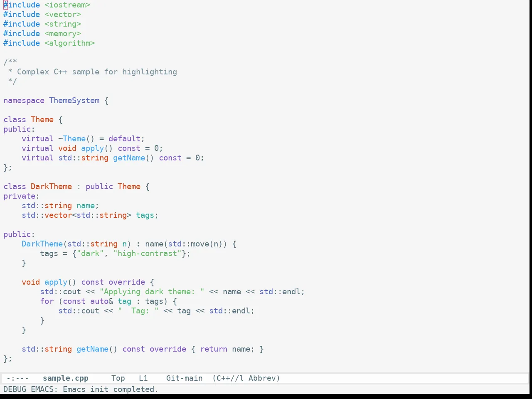The image size is (532, 399).
Task: Click the 'public' keyword in 'public Theme'
Action: click(99, 187)
